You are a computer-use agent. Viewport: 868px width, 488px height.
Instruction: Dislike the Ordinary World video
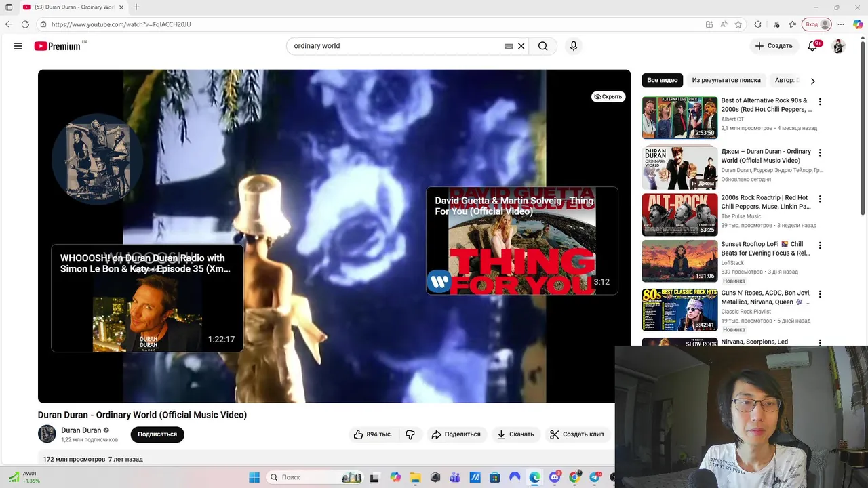[410, 434]
